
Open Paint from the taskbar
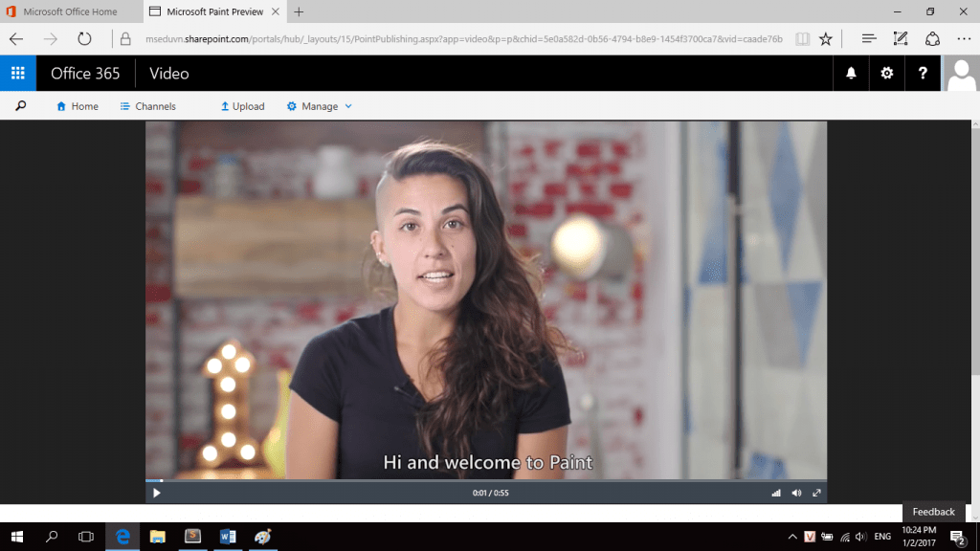263,537
